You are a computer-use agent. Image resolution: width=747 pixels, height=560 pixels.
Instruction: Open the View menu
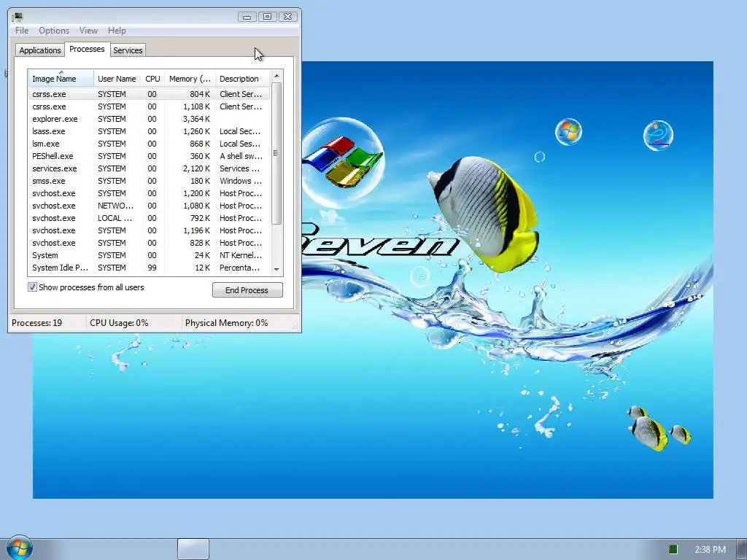point(88,31)
